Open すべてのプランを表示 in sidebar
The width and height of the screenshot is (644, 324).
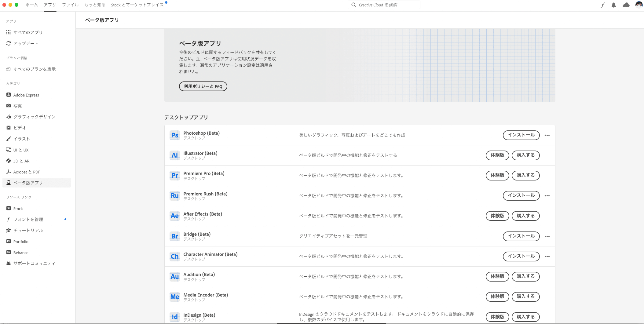[37, 69]
